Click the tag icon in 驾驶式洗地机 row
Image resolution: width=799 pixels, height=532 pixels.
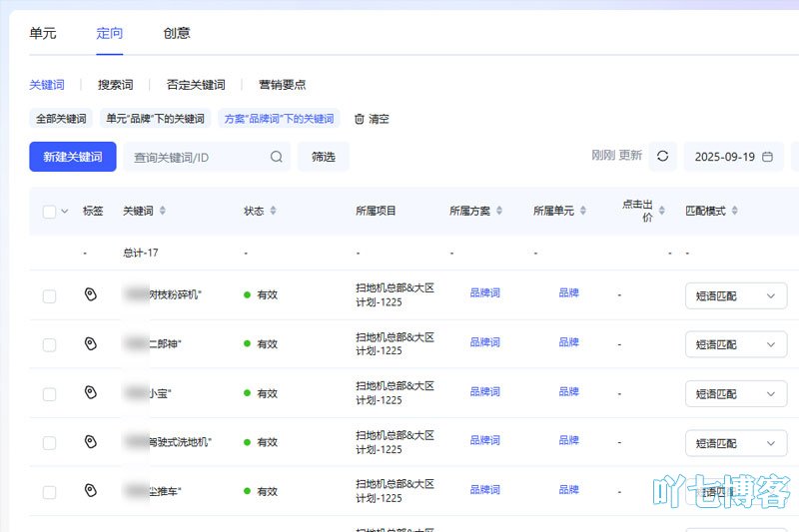[x=90, y=442]
